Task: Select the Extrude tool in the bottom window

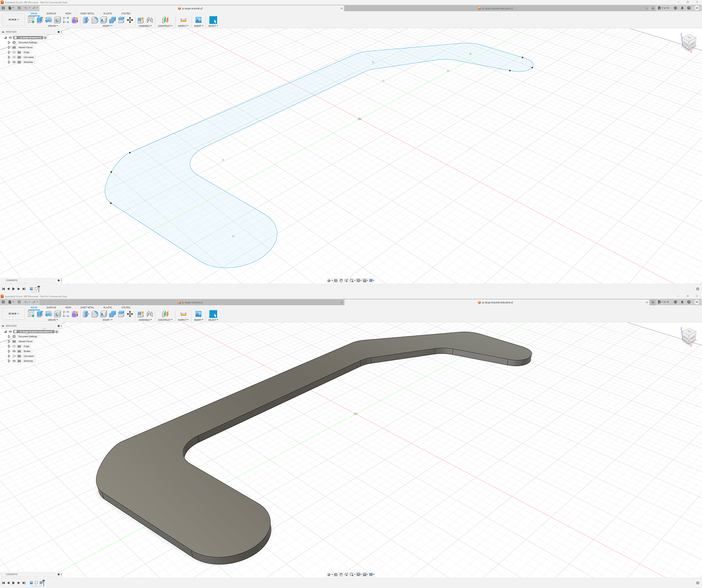Action: point(40,314)
